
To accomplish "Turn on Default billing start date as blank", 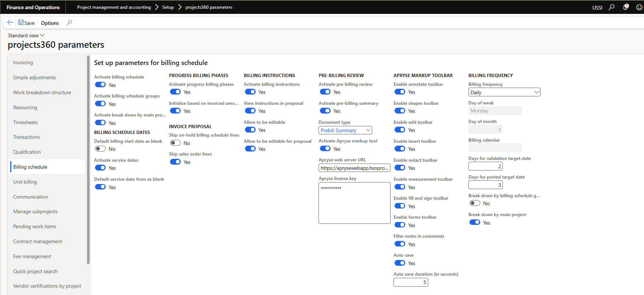I will tap(100, 149).
